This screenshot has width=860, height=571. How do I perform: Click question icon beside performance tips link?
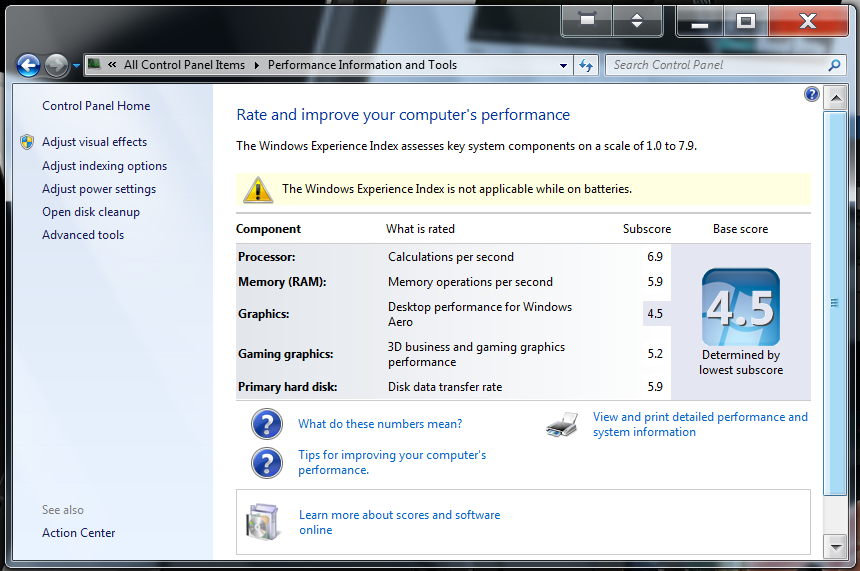coord(267,463)
